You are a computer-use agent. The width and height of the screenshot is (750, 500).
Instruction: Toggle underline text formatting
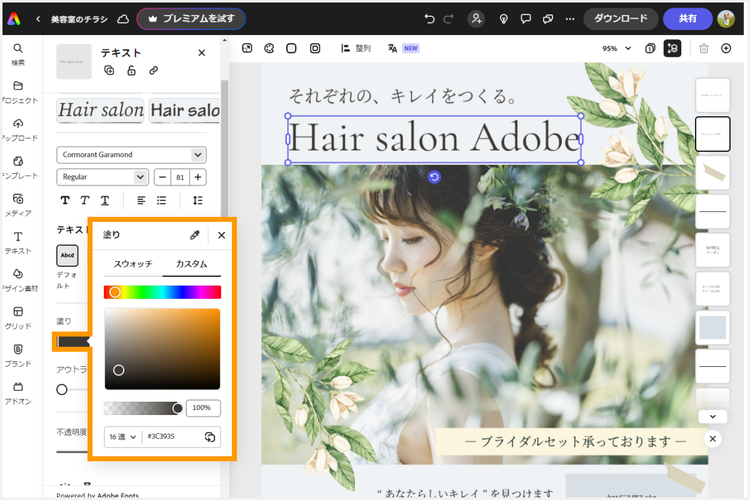tap(105, 200)
